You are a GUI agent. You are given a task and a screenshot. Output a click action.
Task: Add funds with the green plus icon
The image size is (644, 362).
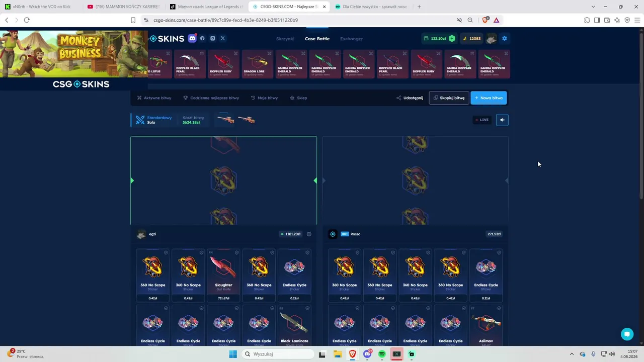452,38
